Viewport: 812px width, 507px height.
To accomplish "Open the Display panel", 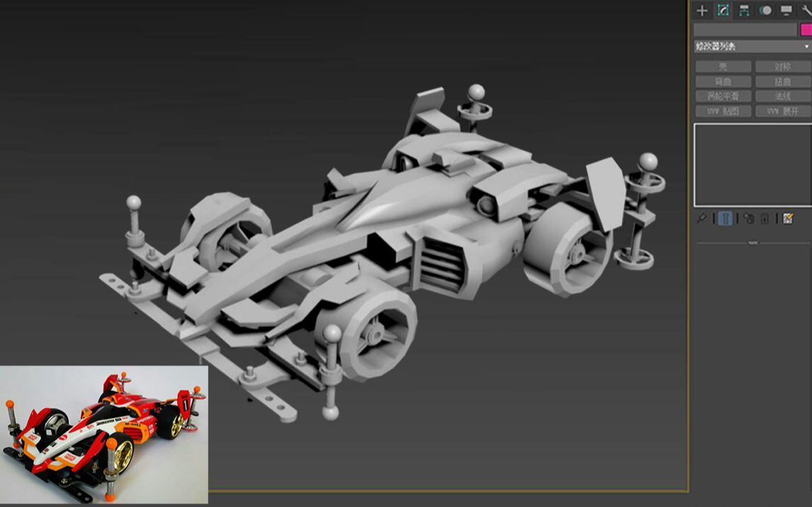I will coord(786,11).
